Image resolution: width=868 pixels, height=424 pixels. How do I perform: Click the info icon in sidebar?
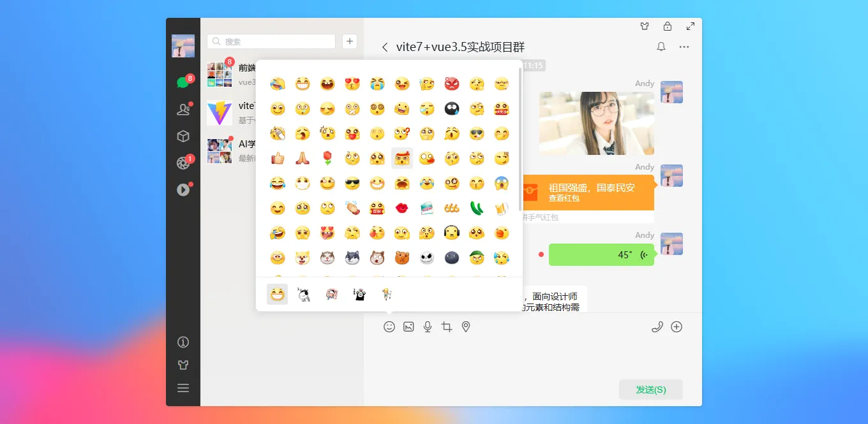click(183, 342)
